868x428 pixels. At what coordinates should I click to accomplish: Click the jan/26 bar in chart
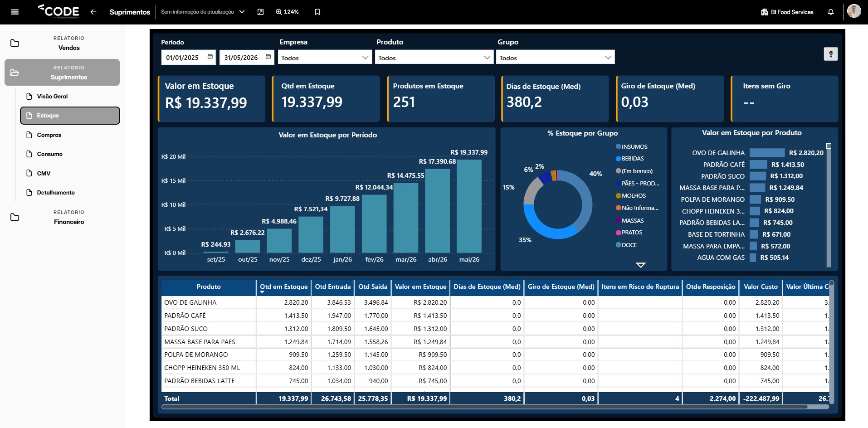click(x=342, y=229)
